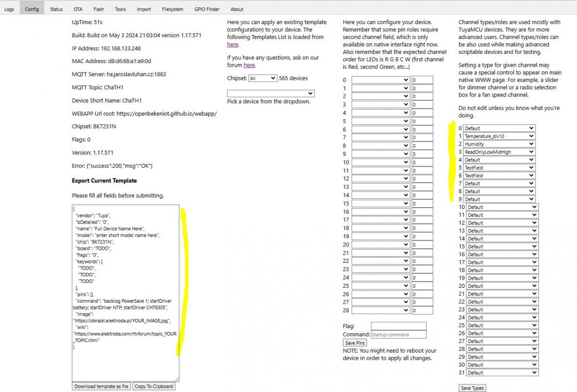Click the Flag input field

[x=399, y=326]
